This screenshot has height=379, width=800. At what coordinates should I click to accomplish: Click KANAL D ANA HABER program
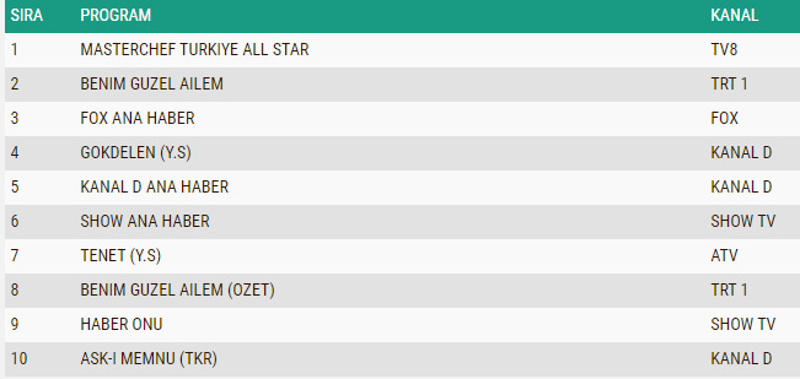coord(154,187)
